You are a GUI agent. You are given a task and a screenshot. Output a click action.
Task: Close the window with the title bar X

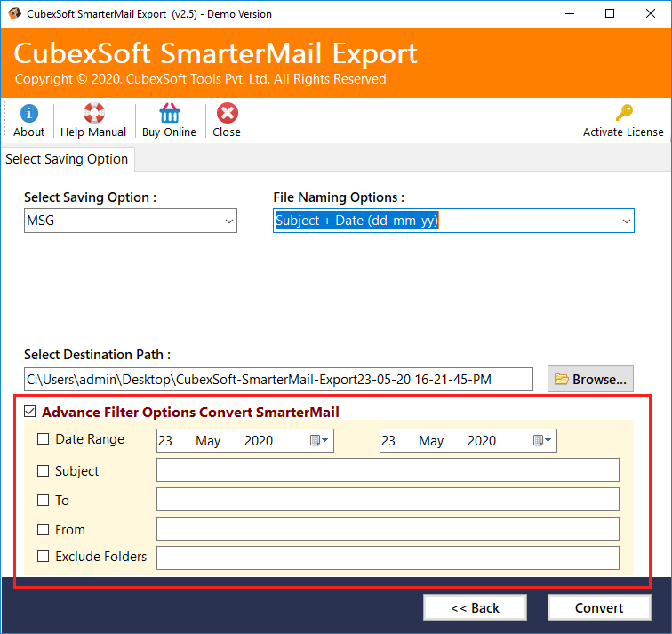tap(650, 13)
